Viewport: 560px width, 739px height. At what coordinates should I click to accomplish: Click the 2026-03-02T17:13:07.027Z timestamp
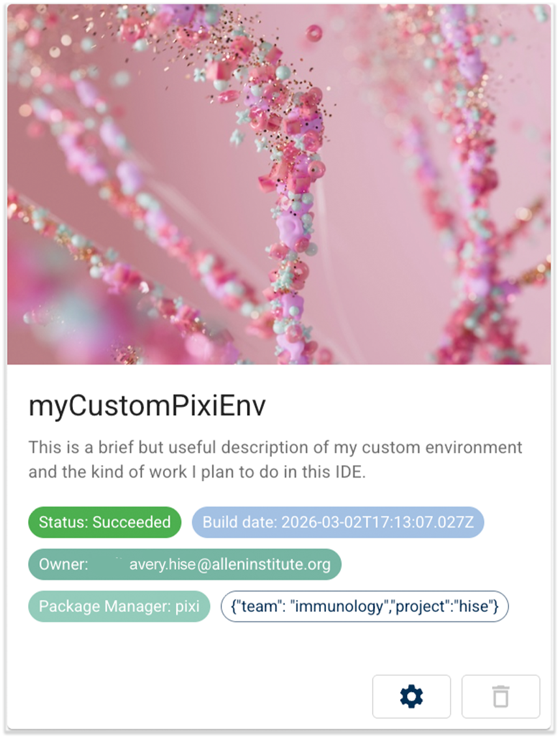point(377,522)
